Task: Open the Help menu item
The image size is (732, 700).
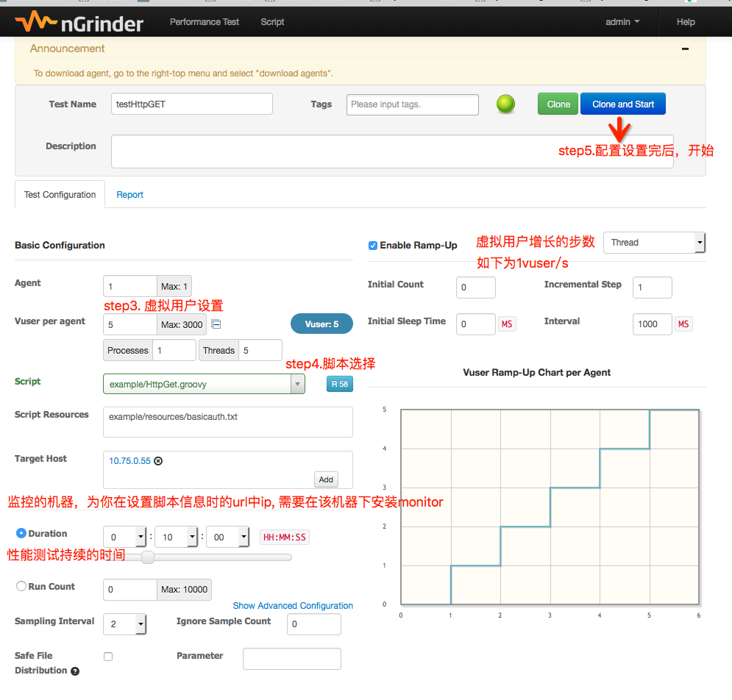Action: point(686,22)
